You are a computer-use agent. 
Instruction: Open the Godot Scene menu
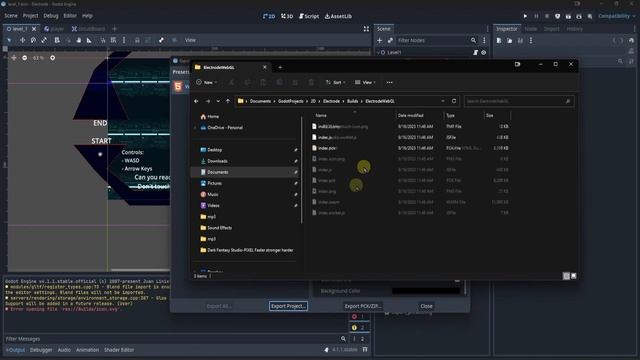11,16
